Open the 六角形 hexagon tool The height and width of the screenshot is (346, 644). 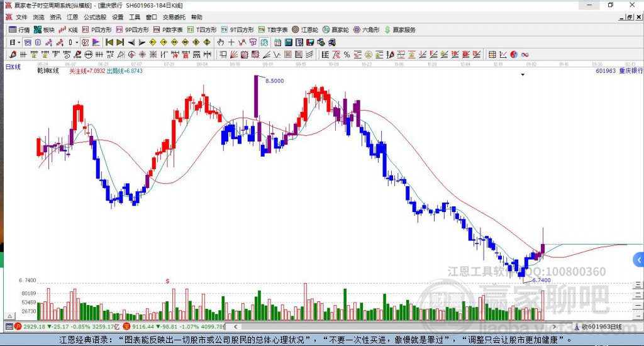click(x=367, y=30)
